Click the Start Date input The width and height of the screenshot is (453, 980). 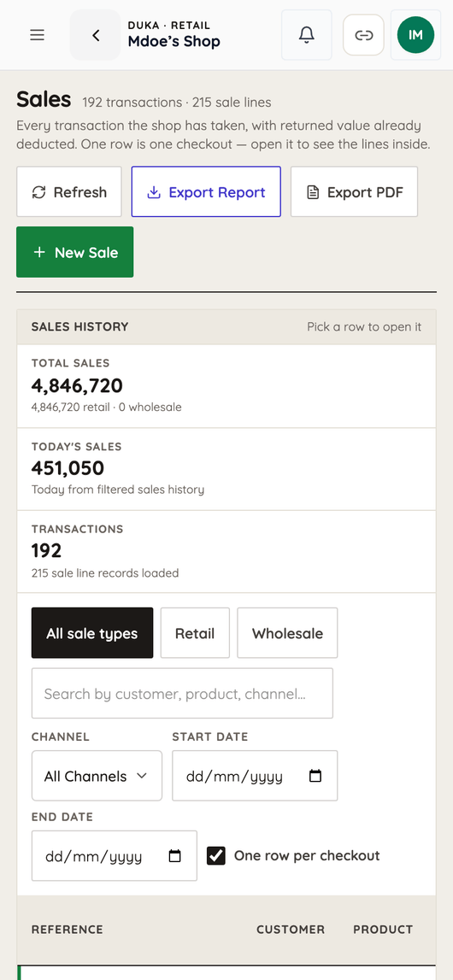pos(255,776)
